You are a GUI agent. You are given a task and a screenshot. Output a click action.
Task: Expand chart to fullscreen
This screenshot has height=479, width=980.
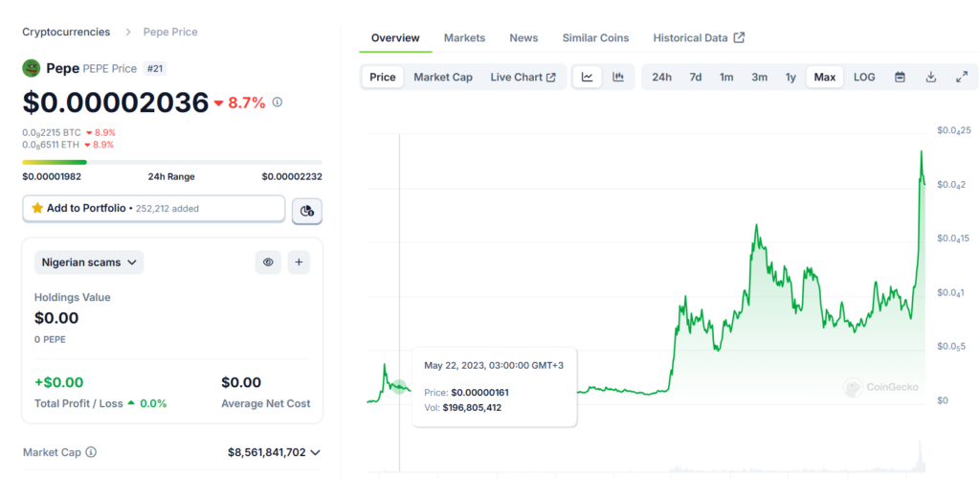pyautogui.click(x=962, y=78)
